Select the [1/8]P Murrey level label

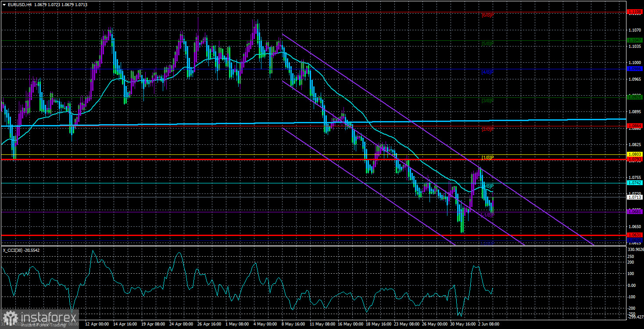[487, 157]
